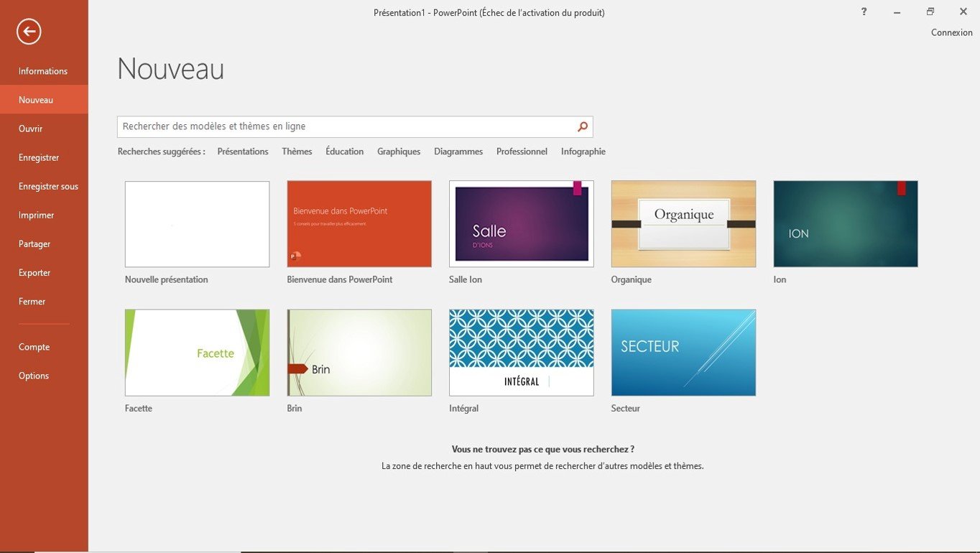Open the Bienvenue dans PowerPoint template
The image size is (980, 553).
click(359, 224)
